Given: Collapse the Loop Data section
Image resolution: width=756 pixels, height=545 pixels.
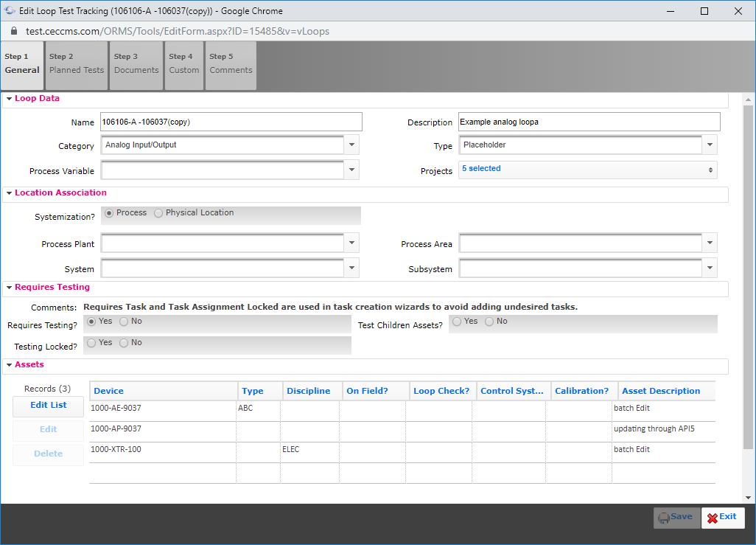Looking at the screenshot, I should pos(9,99).
